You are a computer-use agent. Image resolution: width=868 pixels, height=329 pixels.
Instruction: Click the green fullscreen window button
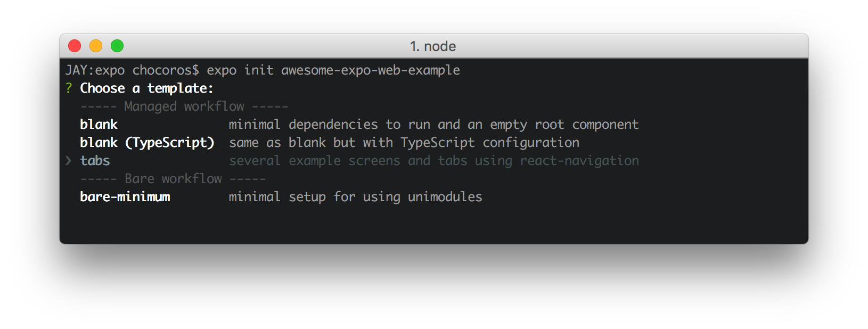point(117,46)
